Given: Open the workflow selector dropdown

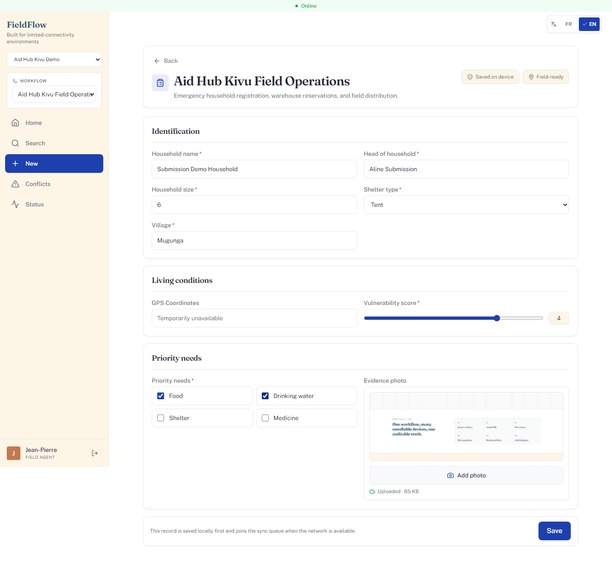Looking at the screenshot, I should 54,94.
